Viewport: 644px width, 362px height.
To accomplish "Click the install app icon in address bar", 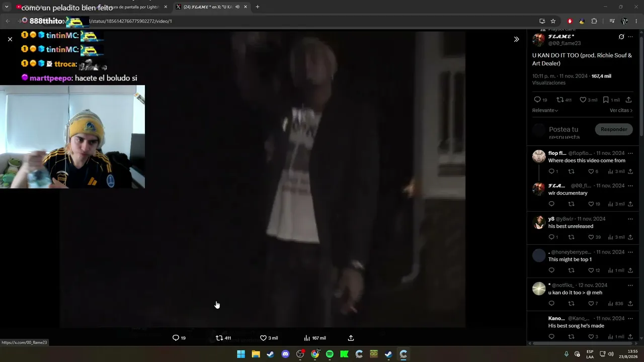I will click(542, 21).
